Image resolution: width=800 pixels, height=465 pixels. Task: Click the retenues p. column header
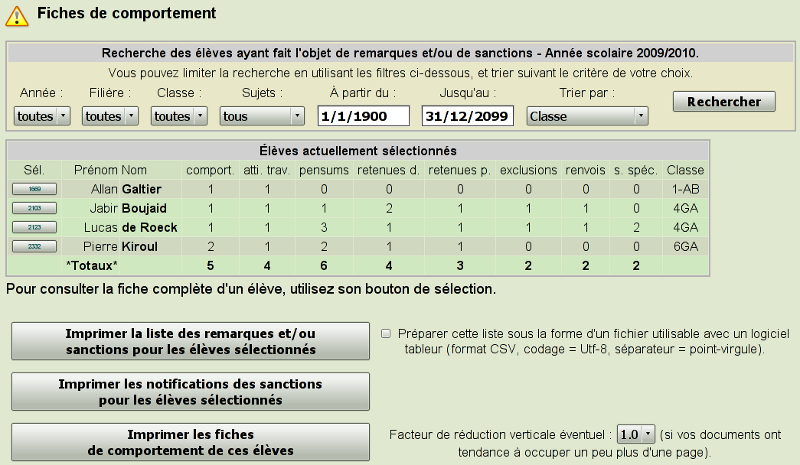point(459,170)
